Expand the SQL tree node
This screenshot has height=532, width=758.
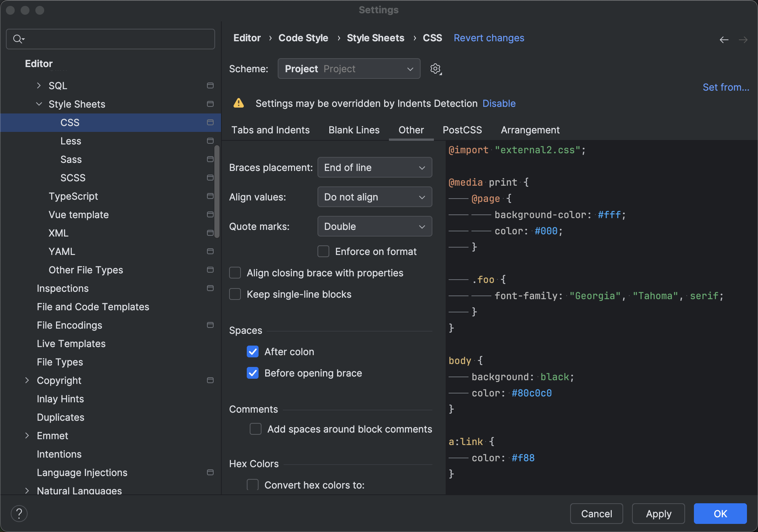pos(39,85)
